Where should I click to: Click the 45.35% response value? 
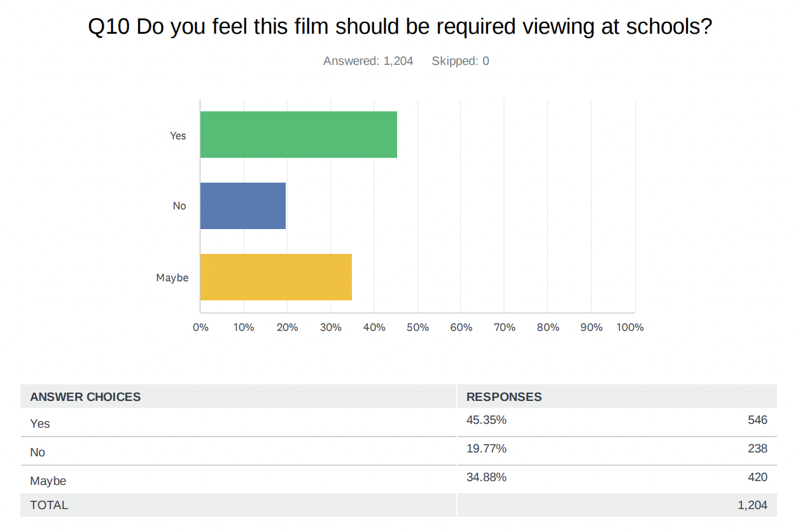[x=486, y=420]
